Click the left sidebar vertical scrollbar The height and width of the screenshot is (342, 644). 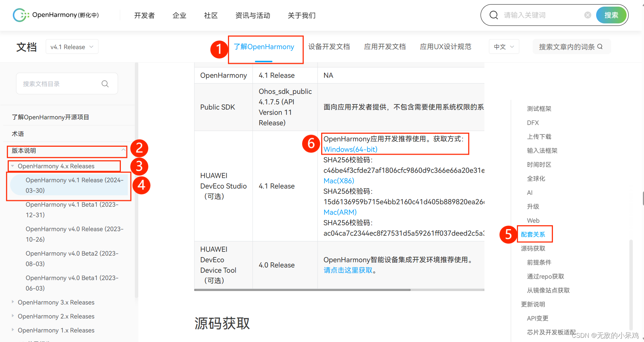137,180
